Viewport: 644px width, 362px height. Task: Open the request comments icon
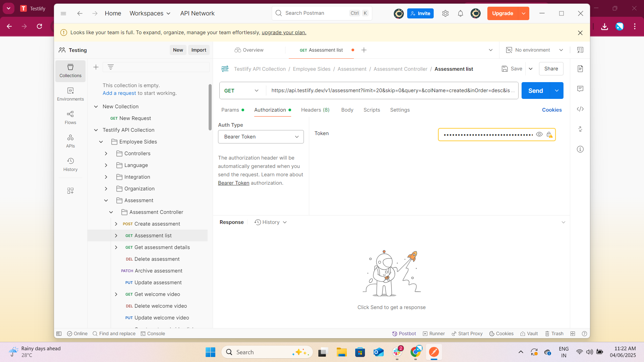pyautogui.click(x=580, y=89)
